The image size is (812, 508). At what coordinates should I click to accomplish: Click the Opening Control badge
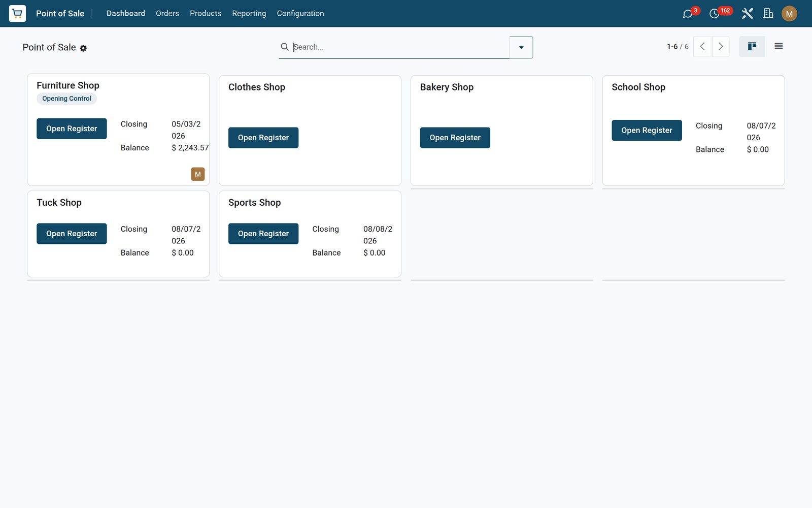pos(66,99)
